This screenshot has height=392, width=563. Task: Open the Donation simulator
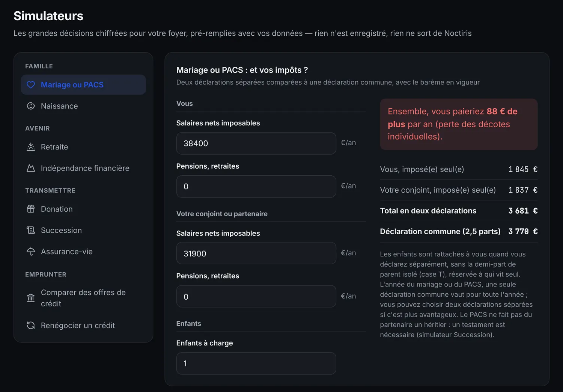(x=83, y=209)
